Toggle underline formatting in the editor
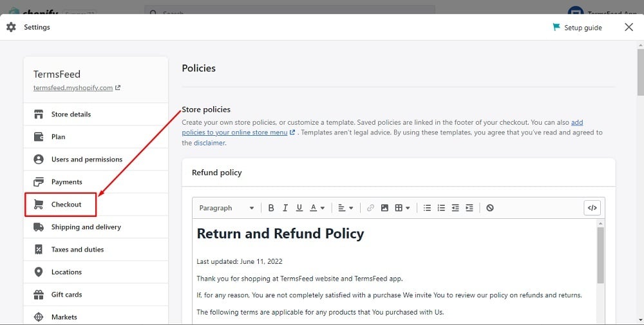The image size is (644, 325). (x=299, y=208)
